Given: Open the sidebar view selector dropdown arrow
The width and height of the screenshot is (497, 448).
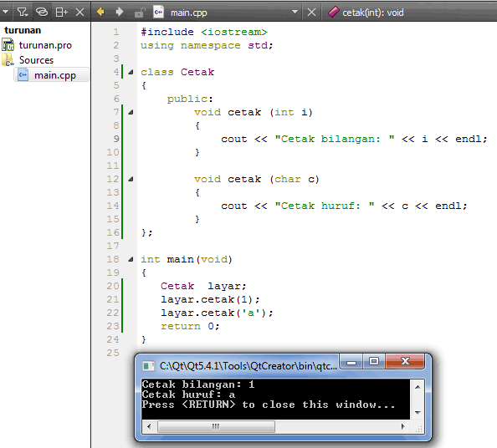Looking at the screenshot, I should tap(5, 12).
